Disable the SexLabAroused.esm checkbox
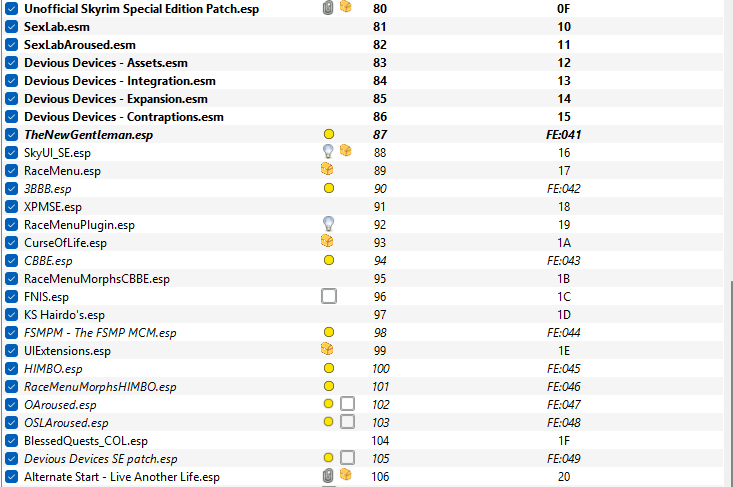The height and width of the screenshot is (487, 733). (x=12, y=45)
